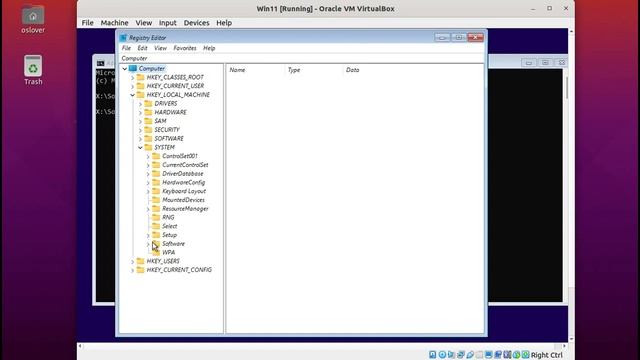
Task: Expand the HKEY_CURRENT_USER key
Action: pyautogui.click(x=132, y=86)
